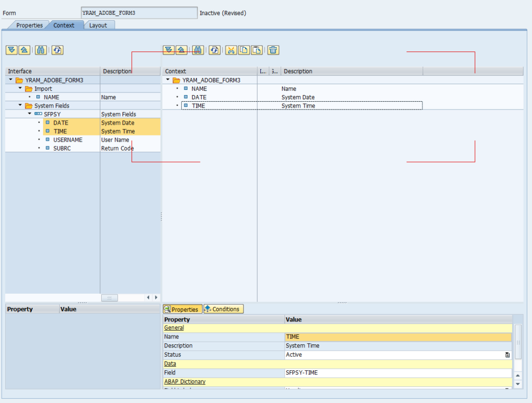Select USERNAME field under SFPSY
Image resolution: width=532 pixels, height=403 pixels.
tap(68, 140)
